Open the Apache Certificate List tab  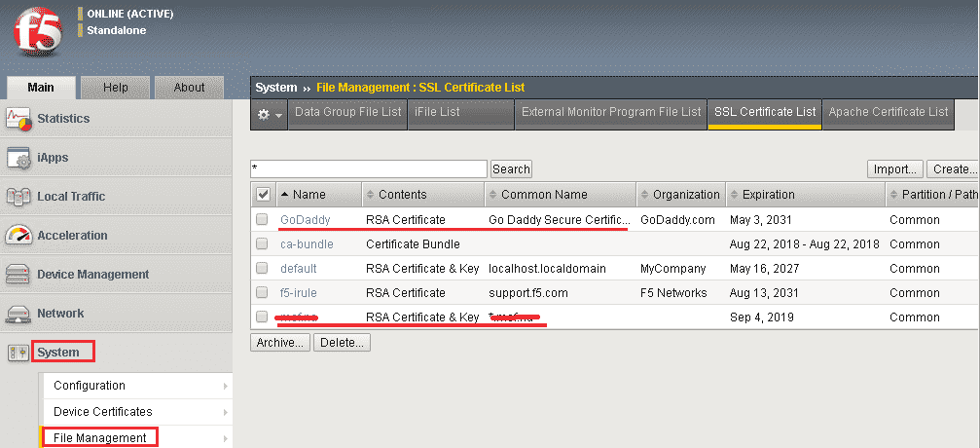(889, 115)
